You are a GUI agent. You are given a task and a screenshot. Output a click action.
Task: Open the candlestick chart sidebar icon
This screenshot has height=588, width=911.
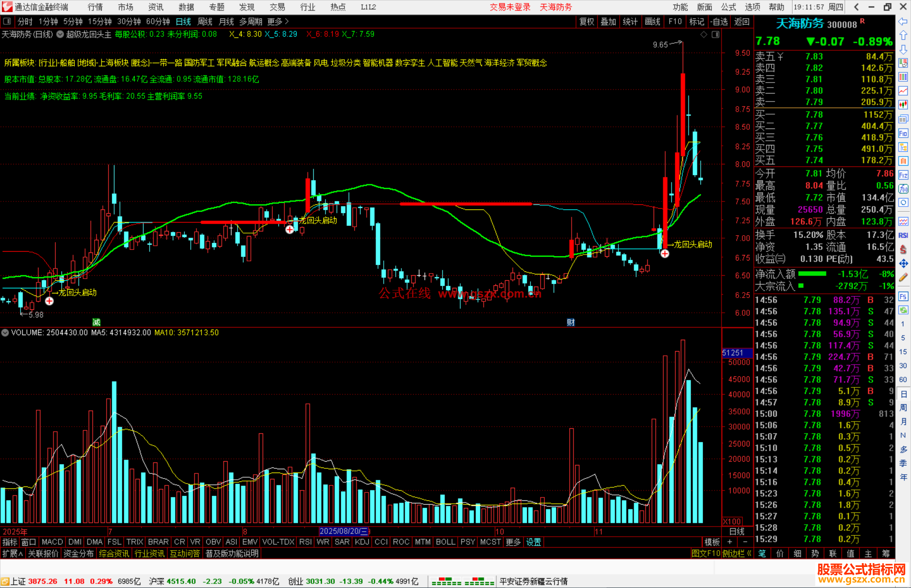pos(903,105)
